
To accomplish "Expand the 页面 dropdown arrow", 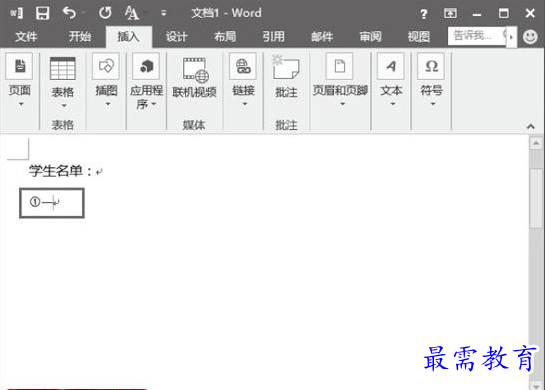I will tap(21, 104).
